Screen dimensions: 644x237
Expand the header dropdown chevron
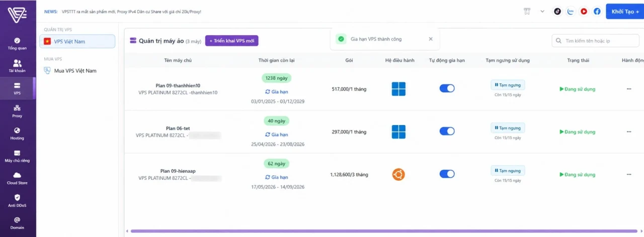[542, 11]
